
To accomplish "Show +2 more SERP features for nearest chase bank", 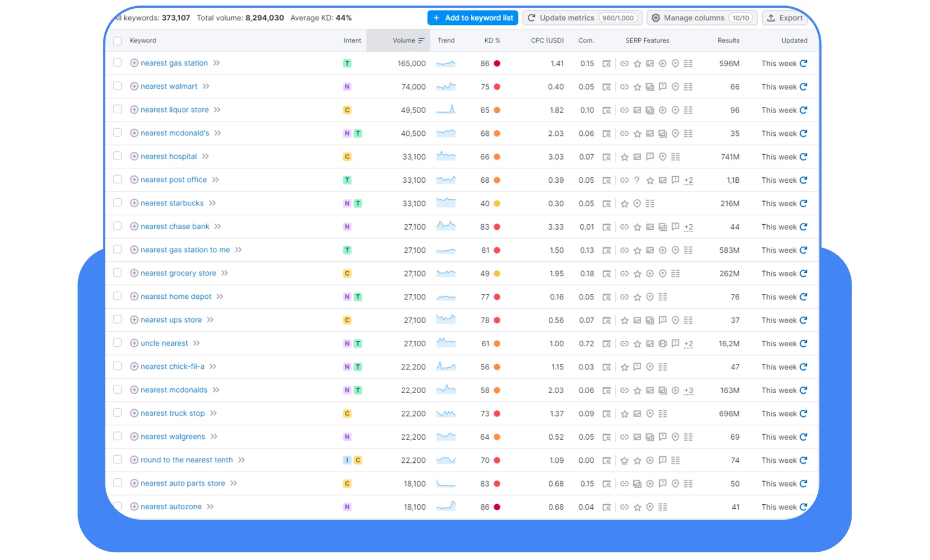I will click(689, 227).
